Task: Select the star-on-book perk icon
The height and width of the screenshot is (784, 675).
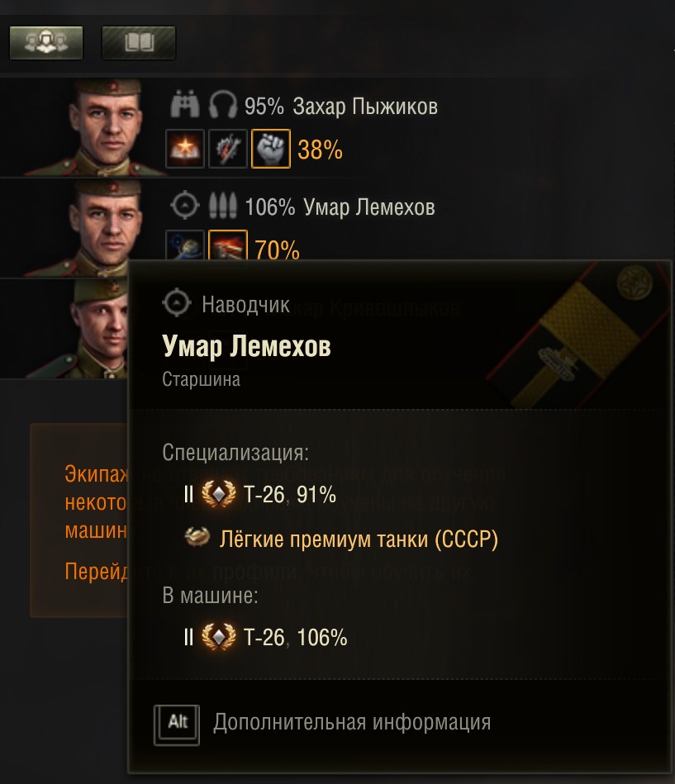Action: [x=185, y=150]
